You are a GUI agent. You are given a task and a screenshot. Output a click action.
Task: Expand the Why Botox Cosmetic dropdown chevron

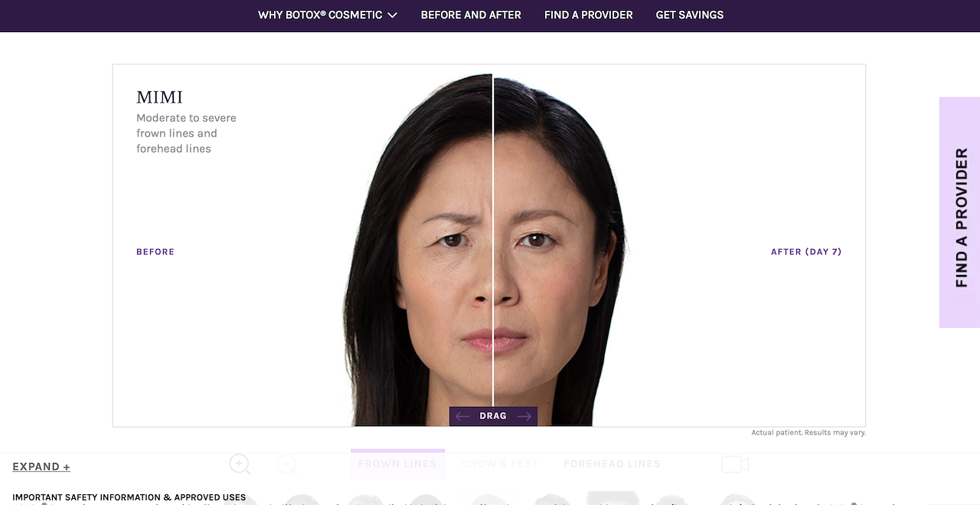(x=393, y=15)
